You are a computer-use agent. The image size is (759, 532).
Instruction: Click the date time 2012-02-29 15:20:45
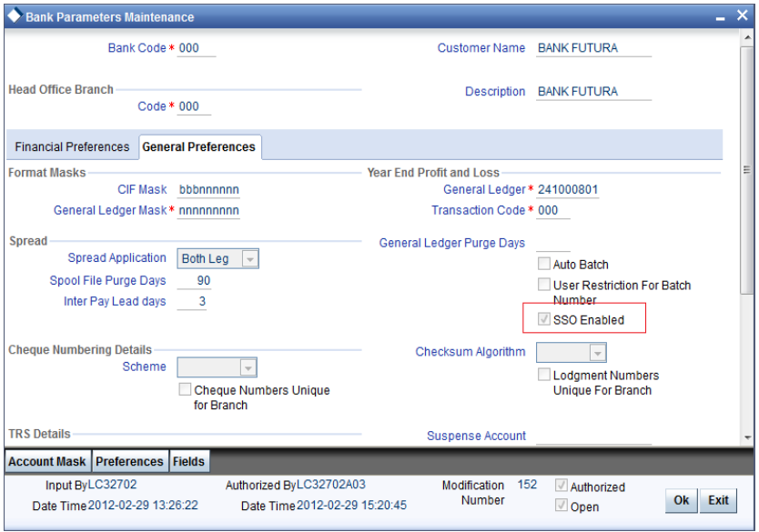tap(351, 506)
